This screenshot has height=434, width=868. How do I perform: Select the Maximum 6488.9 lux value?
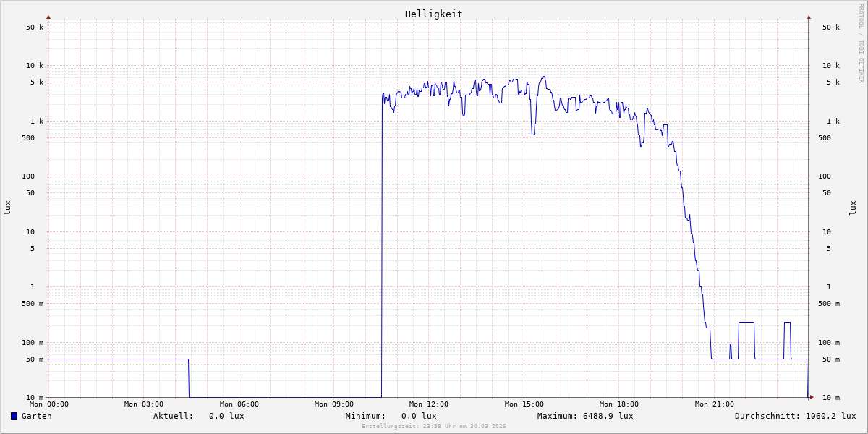click(x=608, y=416)
